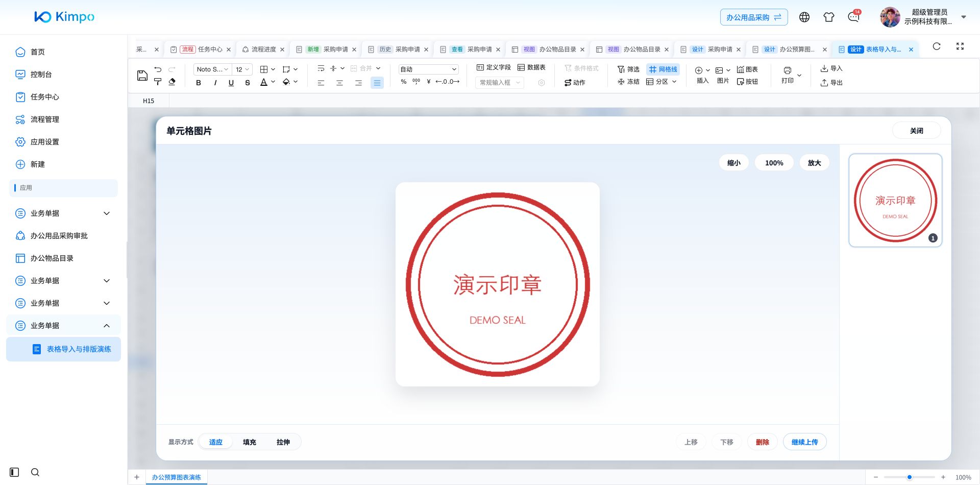Open the language globe icon

(x=804, y=17)
